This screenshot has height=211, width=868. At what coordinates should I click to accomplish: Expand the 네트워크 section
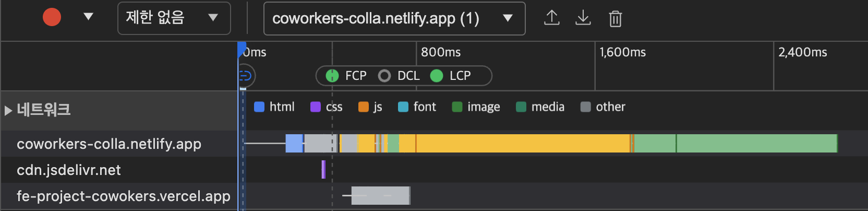(8, 110)
